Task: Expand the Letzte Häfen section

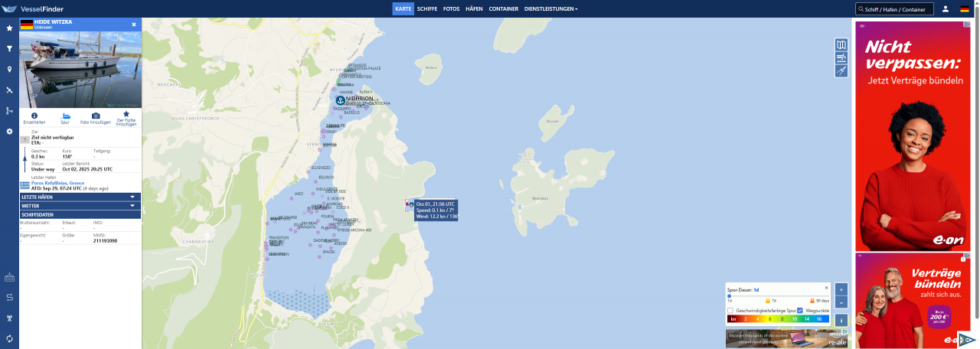Action: click(80, 197)
